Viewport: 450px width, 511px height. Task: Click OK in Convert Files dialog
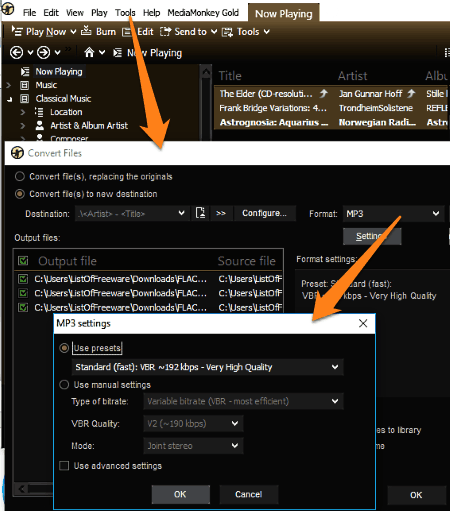[x=416, y=495]
